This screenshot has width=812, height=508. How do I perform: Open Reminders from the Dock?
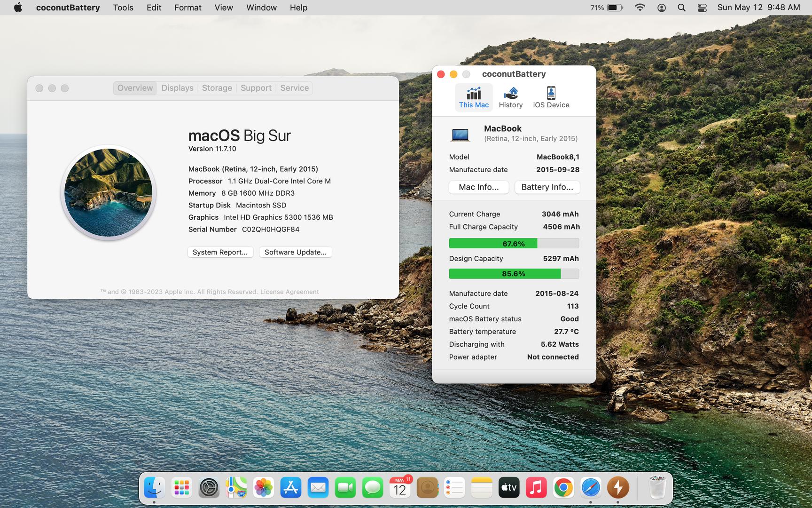[454, 488]
